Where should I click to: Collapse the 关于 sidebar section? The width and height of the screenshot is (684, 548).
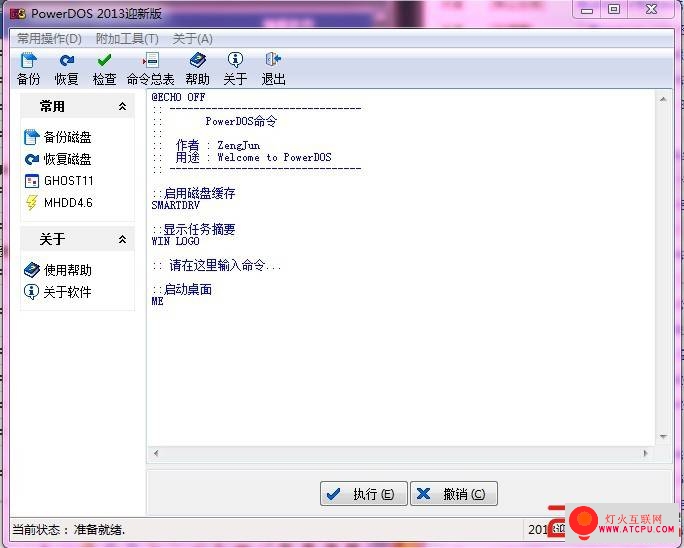click(123, 239)
